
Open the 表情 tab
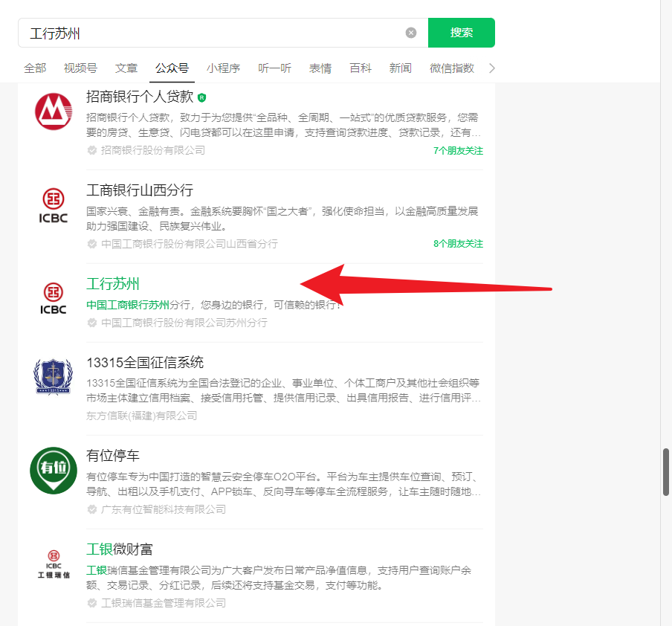(x=320, y=68)
